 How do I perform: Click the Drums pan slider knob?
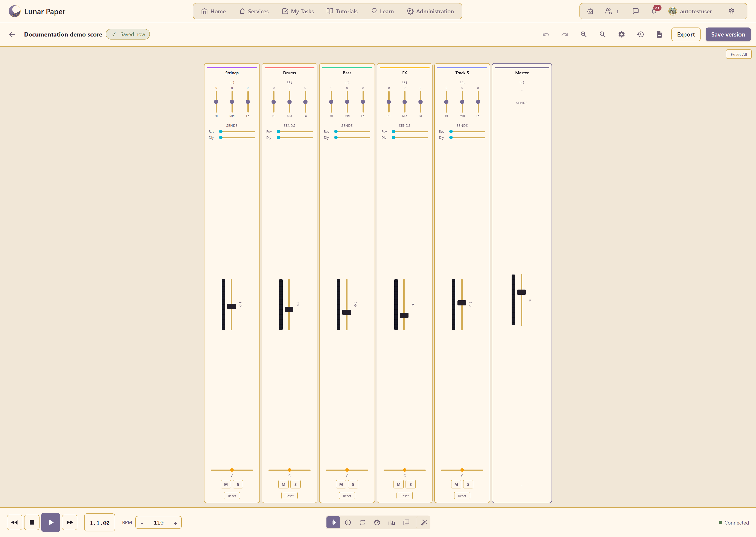point(289,470)
